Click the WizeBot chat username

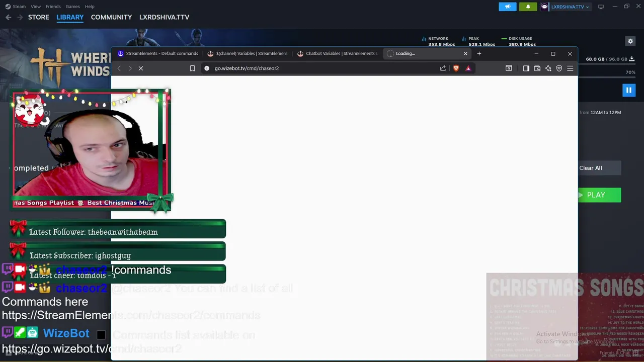point(66,333)
